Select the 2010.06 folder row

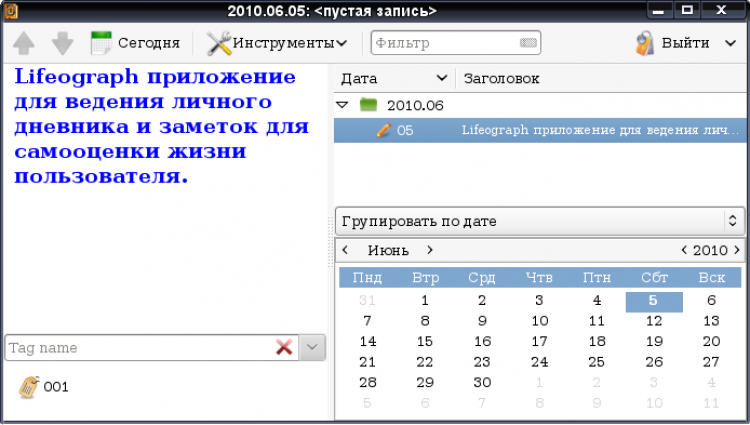(540, 105)
